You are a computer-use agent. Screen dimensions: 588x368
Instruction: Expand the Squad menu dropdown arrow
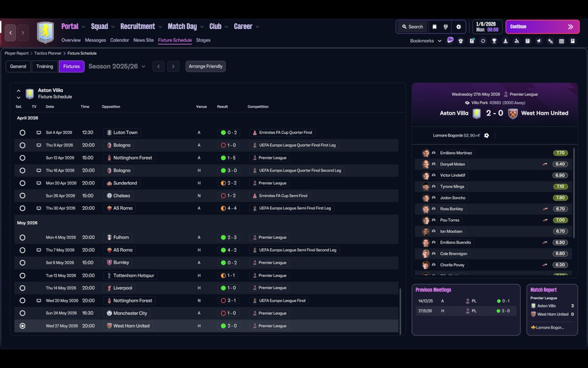pos(113,27)
